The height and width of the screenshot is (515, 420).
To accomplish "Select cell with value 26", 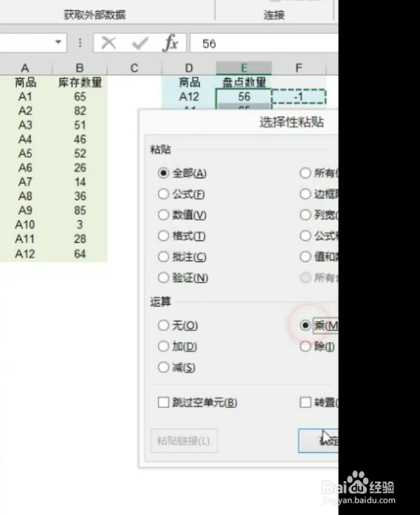I will coord(80,168).
